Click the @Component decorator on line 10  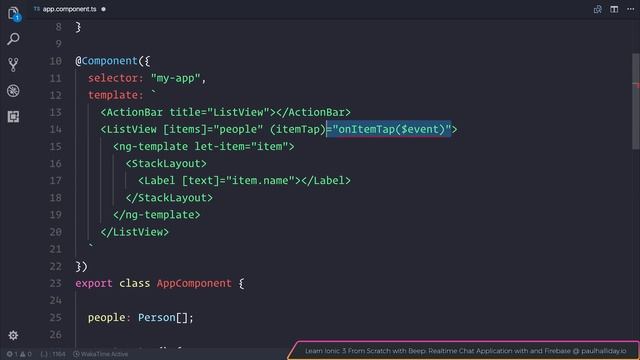coord(107,61)
